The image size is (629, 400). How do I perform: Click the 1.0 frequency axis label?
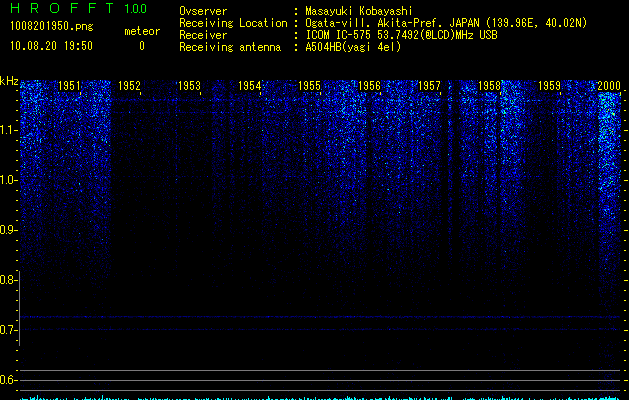pos(7,180)
